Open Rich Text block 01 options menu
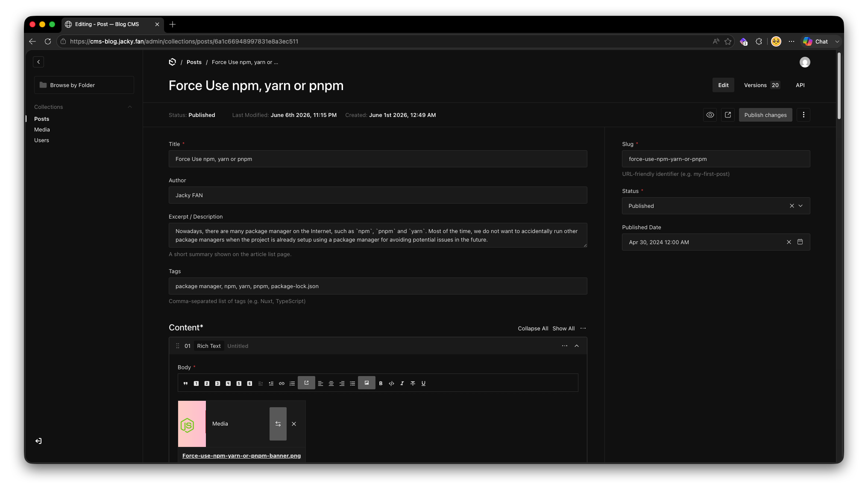Screen dimensions: 868x496 pyautogui.click(x=565, y=346)
